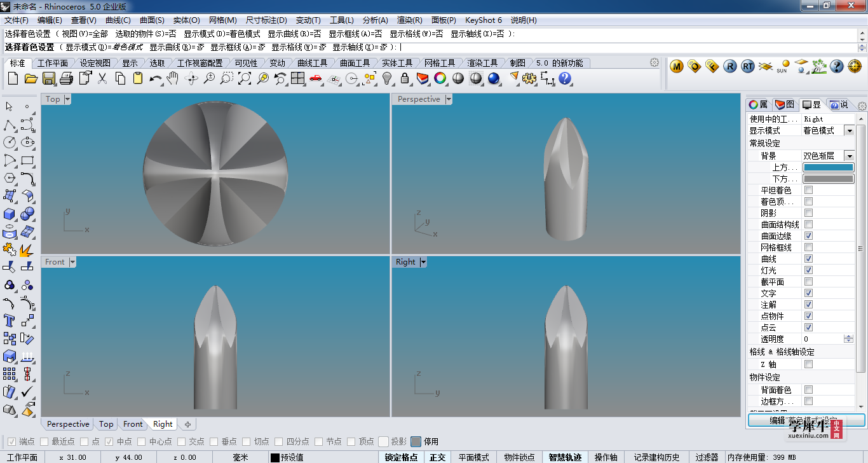Click the Lock padlock icon
This screenshot has width=868, height=463.
point(405,78)
